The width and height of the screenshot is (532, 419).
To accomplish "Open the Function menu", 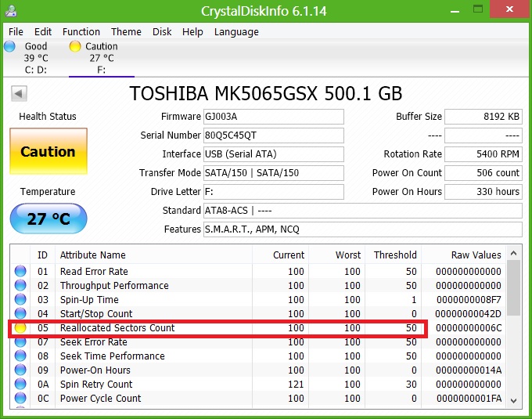I will point(81,31).
